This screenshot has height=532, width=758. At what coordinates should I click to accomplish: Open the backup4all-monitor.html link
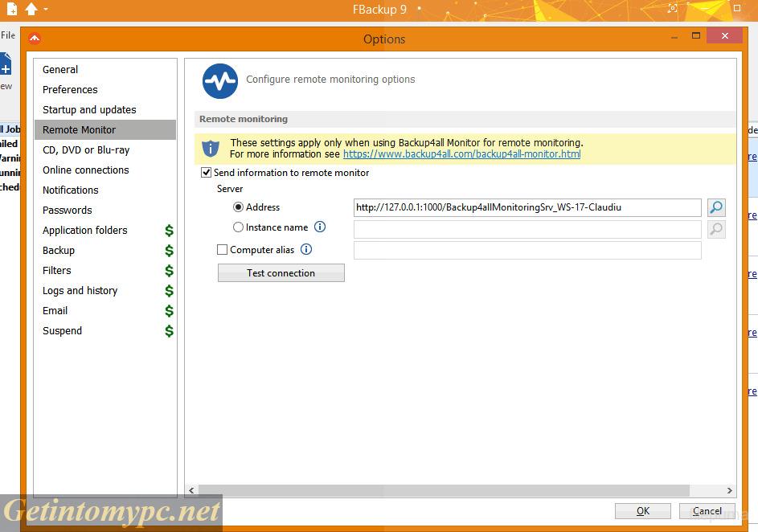pyautogui.click(x=461, y=154)
